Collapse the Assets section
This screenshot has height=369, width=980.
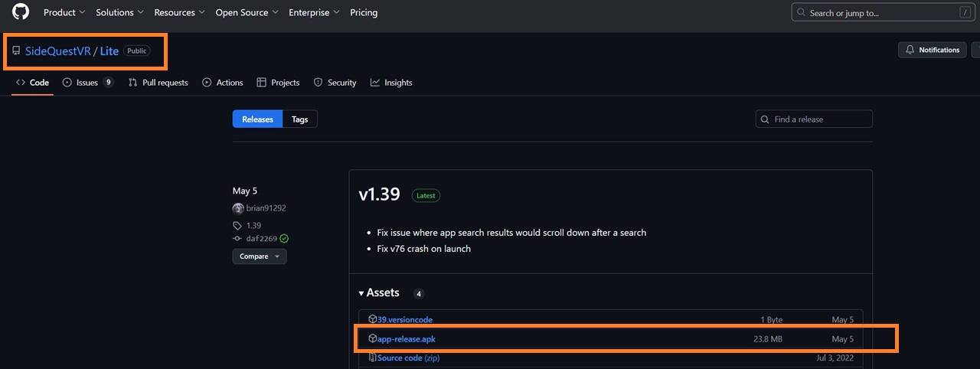pos(379,292)
